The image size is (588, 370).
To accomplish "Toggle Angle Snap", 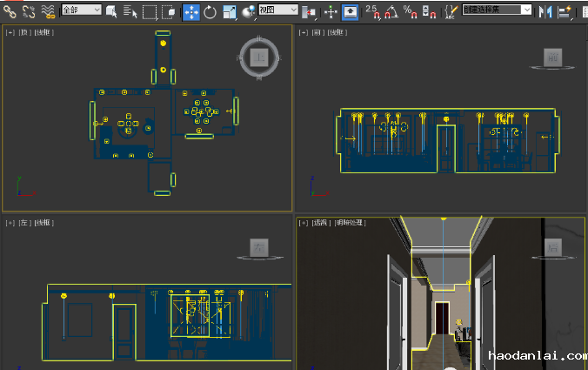I will pyautogui.click(x=391, y=11).
